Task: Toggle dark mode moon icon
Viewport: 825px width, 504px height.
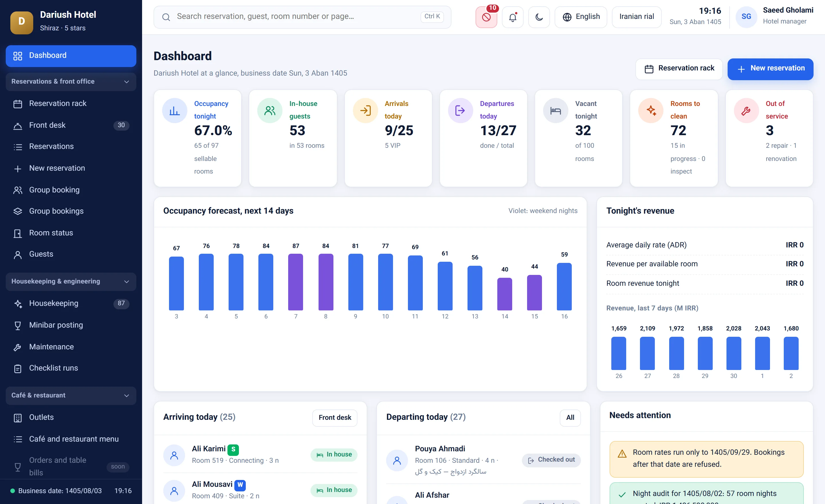Action: click(539, 17)
